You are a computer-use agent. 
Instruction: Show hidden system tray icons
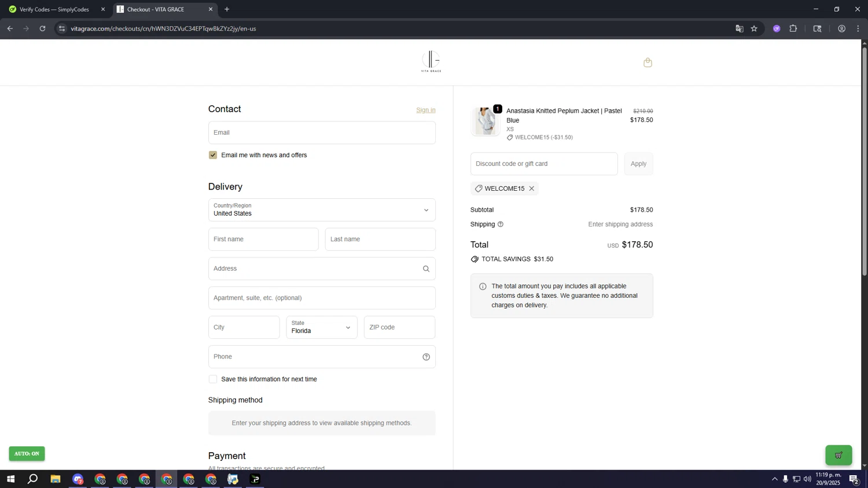pos(775,479)
